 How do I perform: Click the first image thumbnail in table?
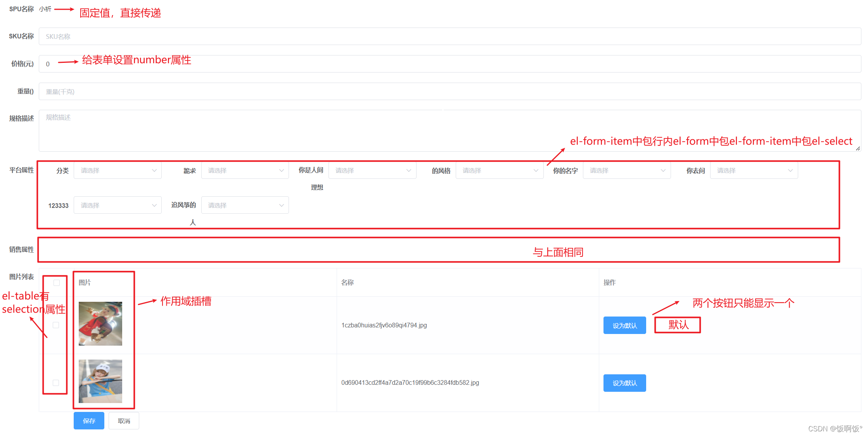click(x=100, y=324)
